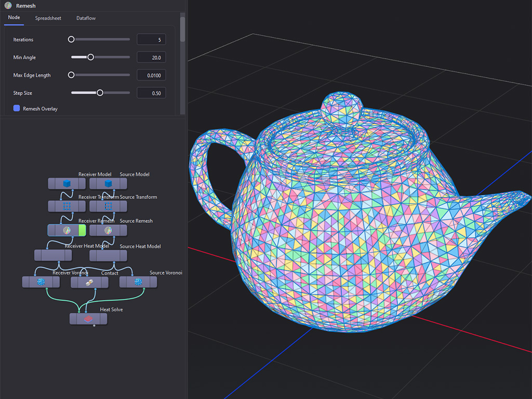532x399 pixels.
Task: Click the Receiver Model label
Action: coord(95,175)
